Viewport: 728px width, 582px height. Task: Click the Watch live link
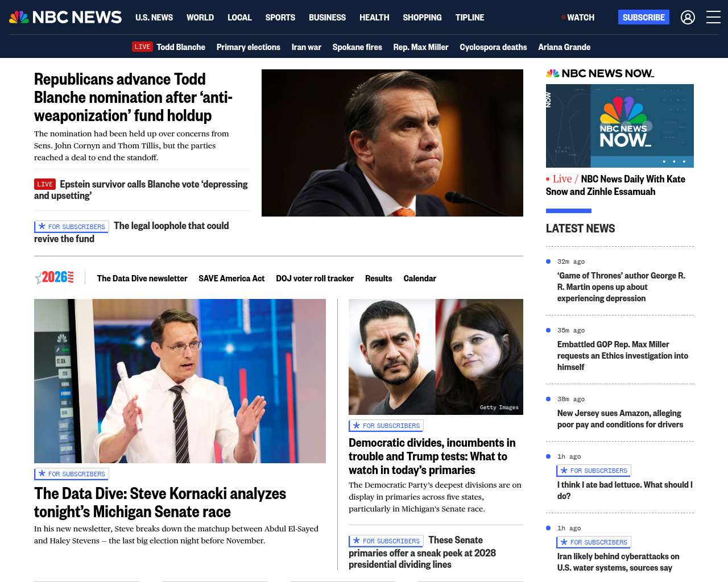point(578,18)
